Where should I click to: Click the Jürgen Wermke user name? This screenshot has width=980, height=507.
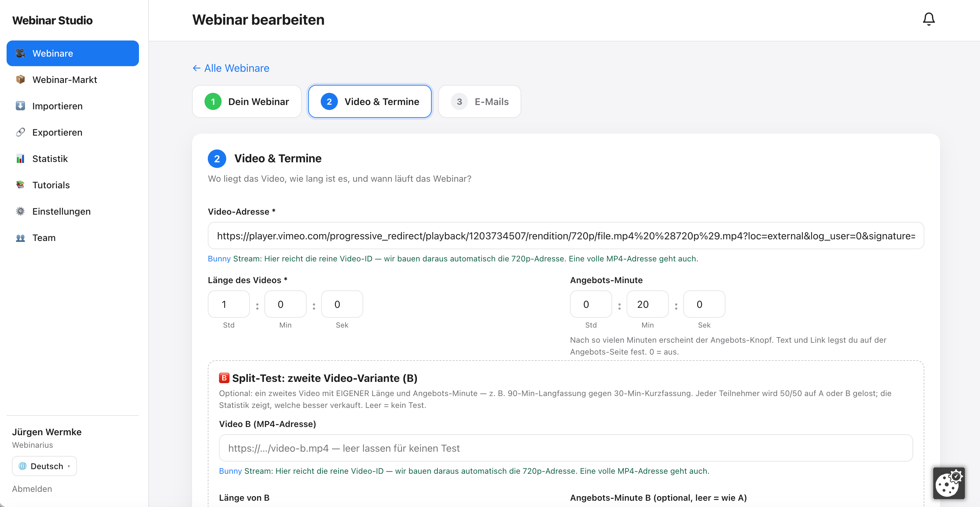[47, 432]
